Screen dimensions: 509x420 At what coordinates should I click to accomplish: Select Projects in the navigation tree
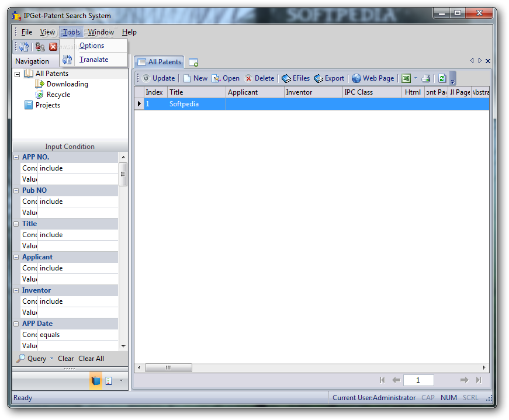click(x=48, y=105)
